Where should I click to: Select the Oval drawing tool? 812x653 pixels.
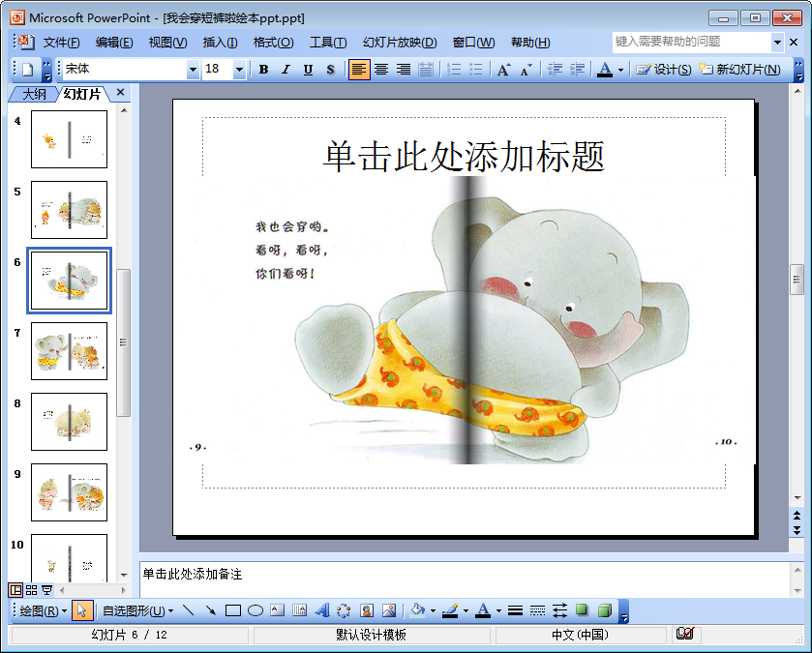[x=256, y=610]
